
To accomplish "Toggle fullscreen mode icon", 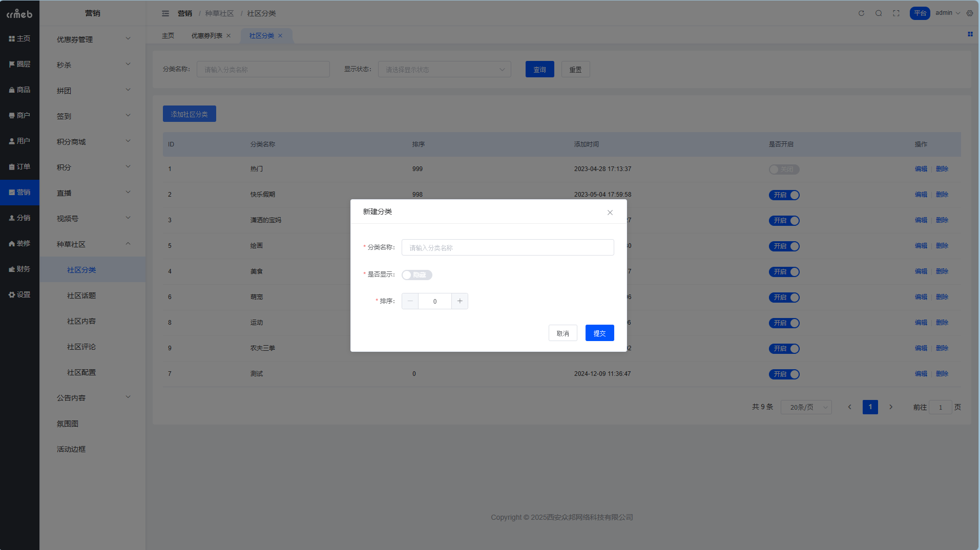I will [x=896, y=13].
